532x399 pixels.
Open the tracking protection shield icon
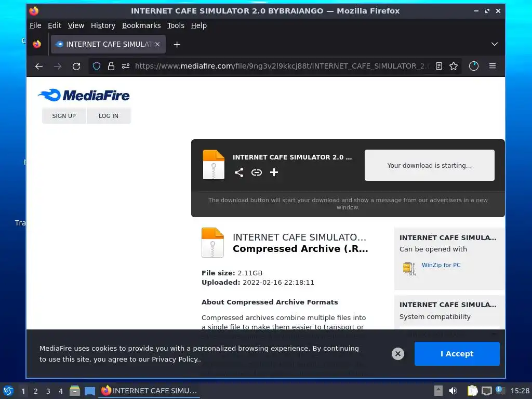pyautogui.click(x=97, y=66)
